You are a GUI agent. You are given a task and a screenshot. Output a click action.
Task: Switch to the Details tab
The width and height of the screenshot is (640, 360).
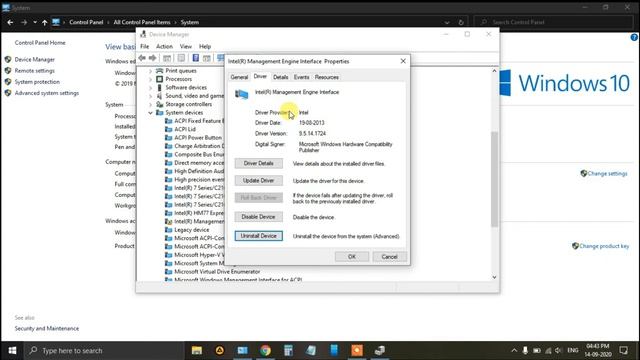pyautogui.click(x=280, y=77)
